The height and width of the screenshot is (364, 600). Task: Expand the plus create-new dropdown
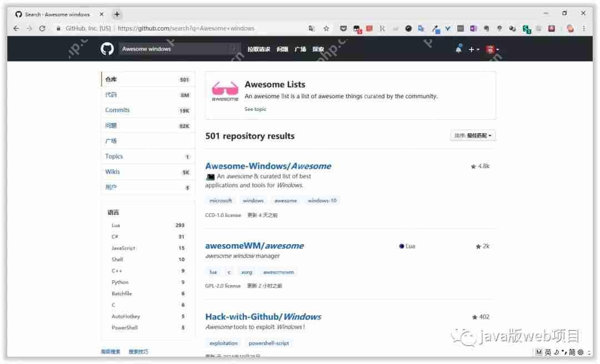coord(473,49)
